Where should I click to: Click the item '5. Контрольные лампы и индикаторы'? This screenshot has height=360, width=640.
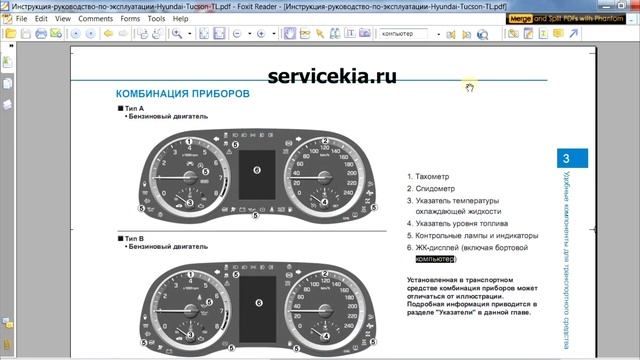472,236
